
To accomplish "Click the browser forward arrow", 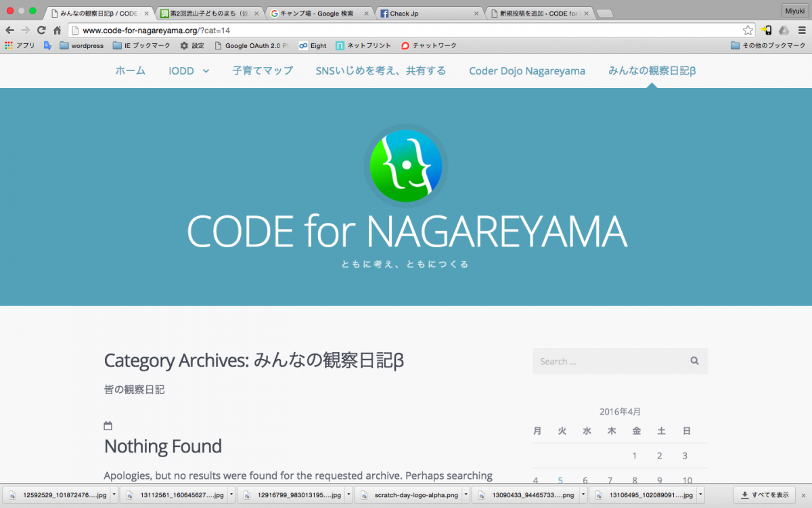I will point(26,30).
